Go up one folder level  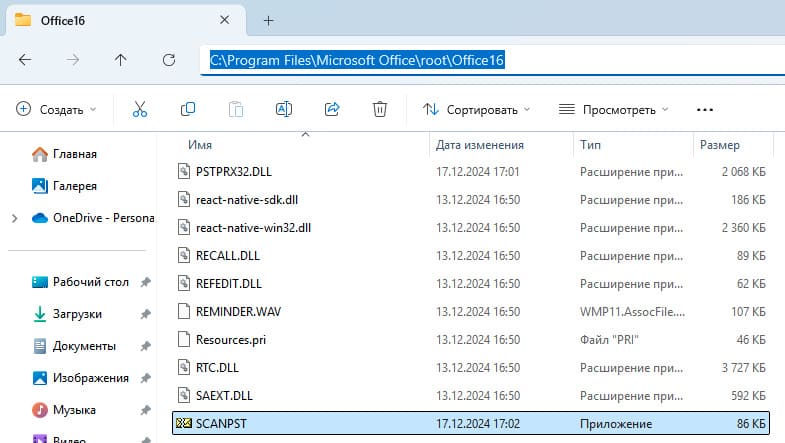coord(121,60)
